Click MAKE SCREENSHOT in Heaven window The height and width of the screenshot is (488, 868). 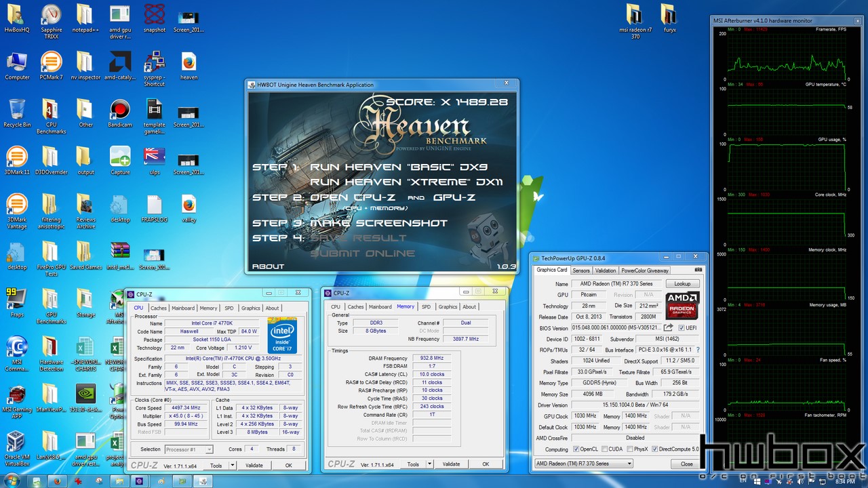[378, 223]
